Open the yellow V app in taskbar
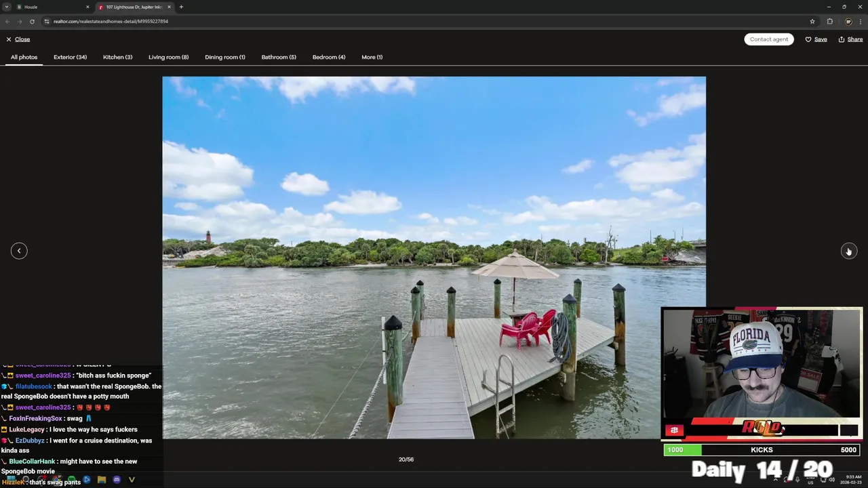 (132, 480)
